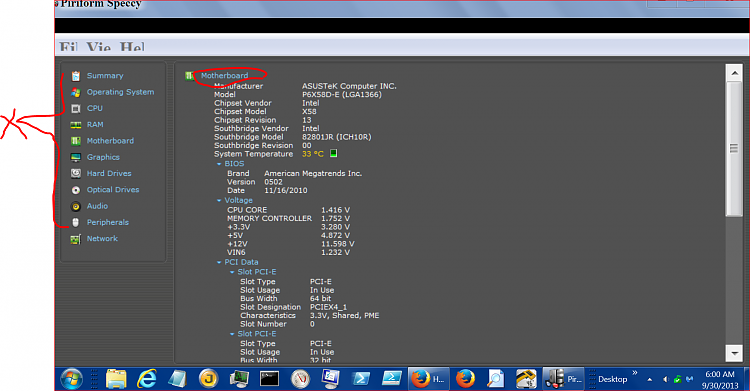Click the first PowerShell taskbar icon
Image resolution: width=750 pixels, height=391 pixels.
361,379
